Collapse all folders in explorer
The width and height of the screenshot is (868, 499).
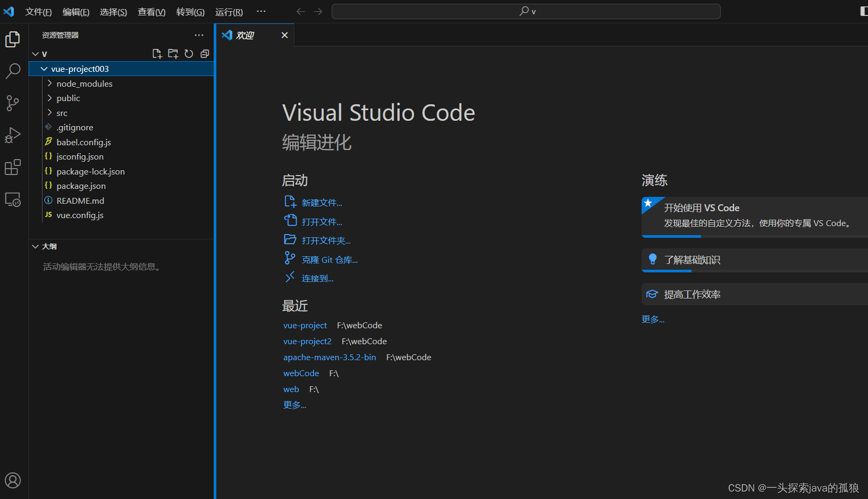(x=205, y=54)
